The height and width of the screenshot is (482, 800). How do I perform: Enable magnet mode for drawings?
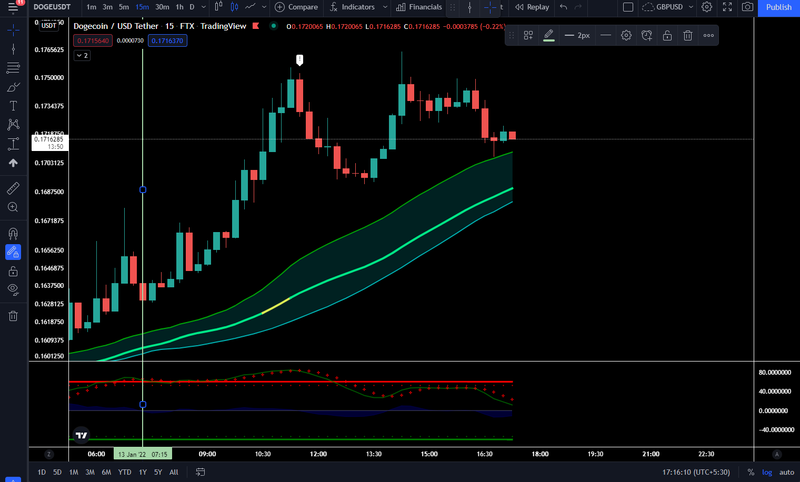click(x=13, y=234)
